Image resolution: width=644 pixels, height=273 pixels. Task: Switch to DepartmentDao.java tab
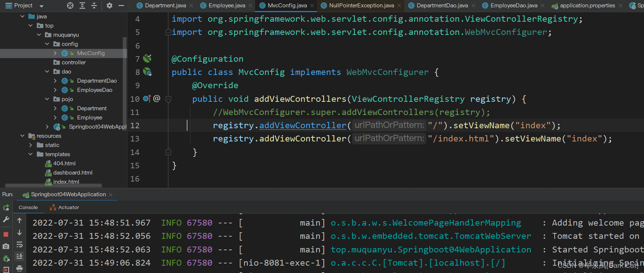pyautogui.click(x=442, y=6)
